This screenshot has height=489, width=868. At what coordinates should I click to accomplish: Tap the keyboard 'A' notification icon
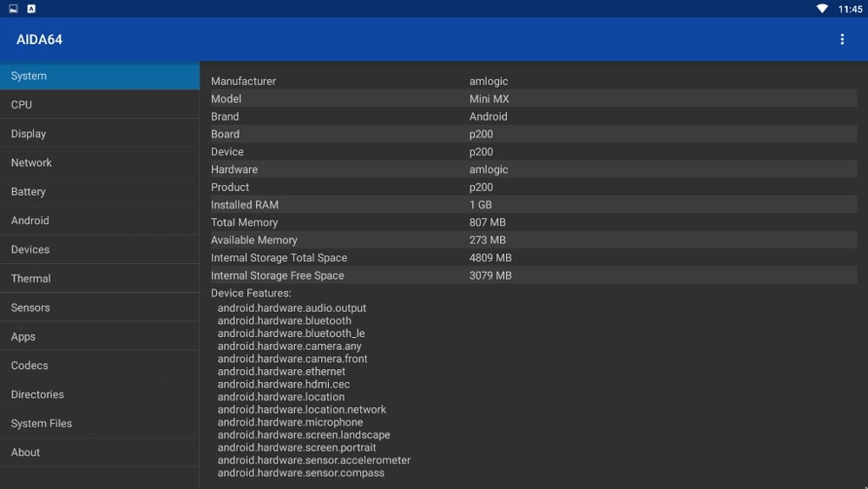point(31,9)
